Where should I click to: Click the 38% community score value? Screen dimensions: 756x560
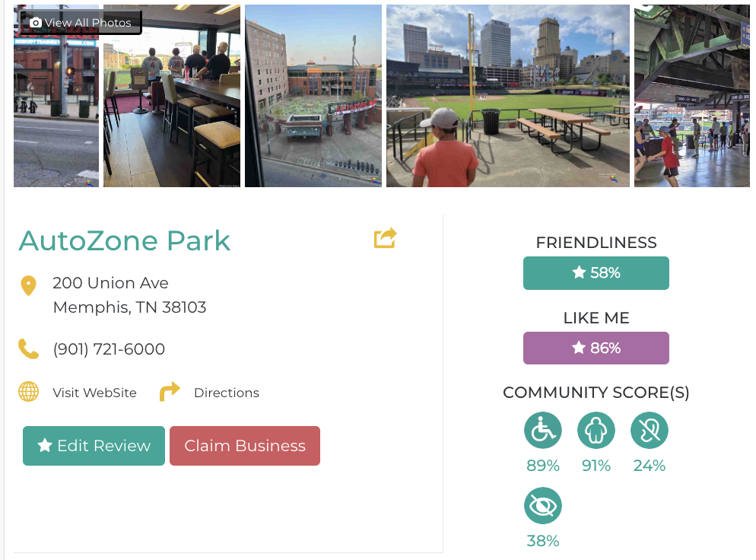[543, 541]
